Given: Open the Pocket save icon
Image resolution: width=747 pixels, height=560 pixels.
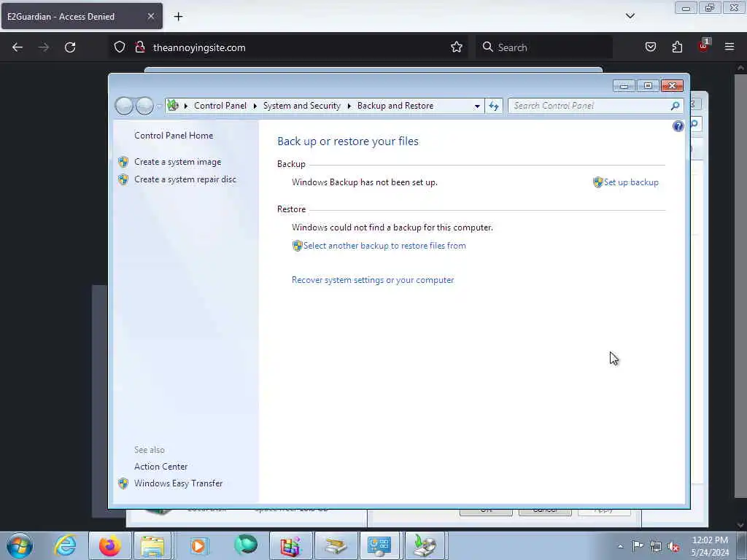Looking at the screenshot, I should tap(650, 47).
